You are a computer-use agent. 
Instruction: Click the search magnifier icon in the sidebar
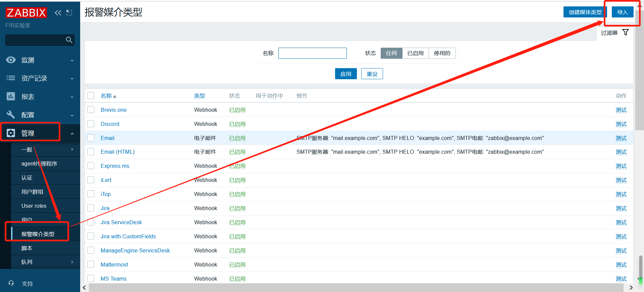click(69, 40)
